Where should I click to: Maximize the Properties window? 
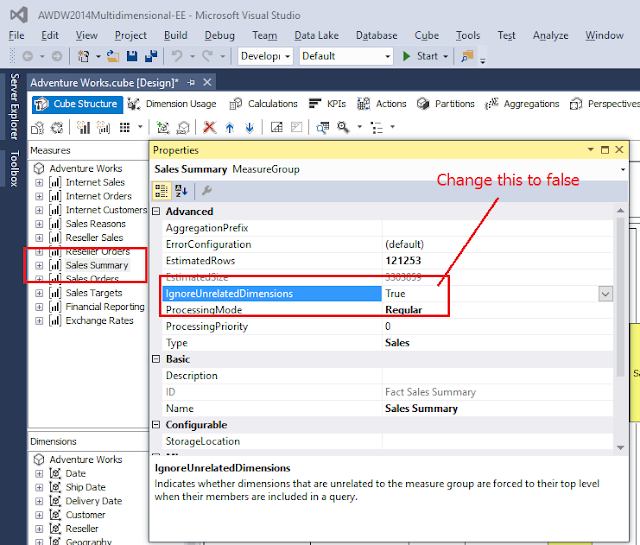tap(605, 150)
